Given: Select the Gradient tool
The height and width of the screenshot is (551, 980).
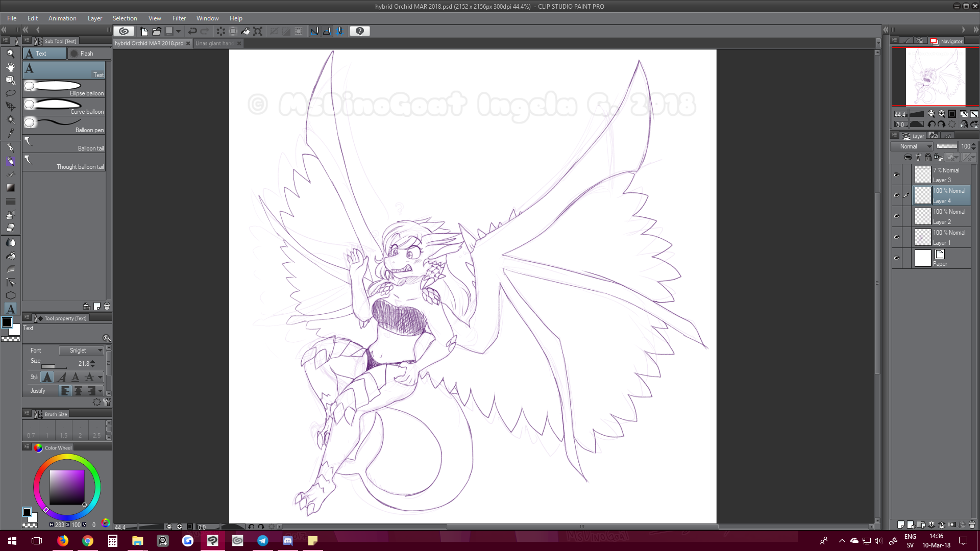Looking at the screenshot, I should 10,188.
